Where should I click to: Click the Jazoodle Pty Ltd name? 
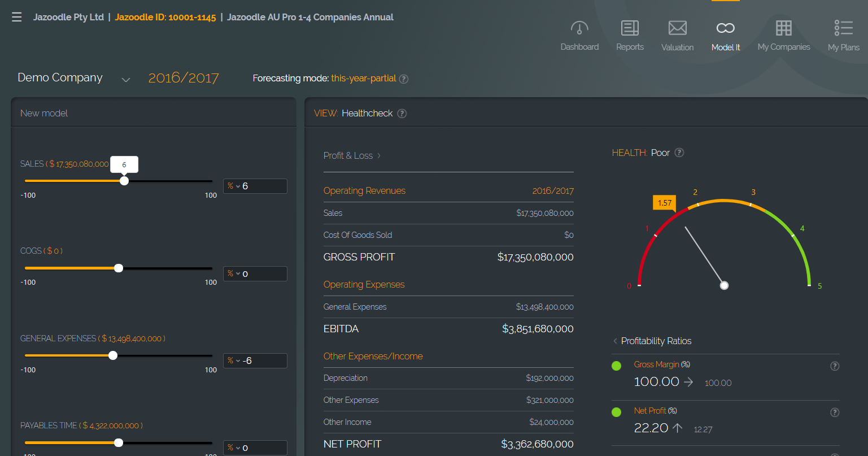point(68,18)
